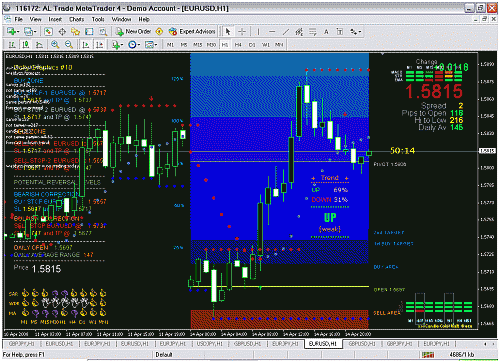Open the Insert menu

(55, 19)
